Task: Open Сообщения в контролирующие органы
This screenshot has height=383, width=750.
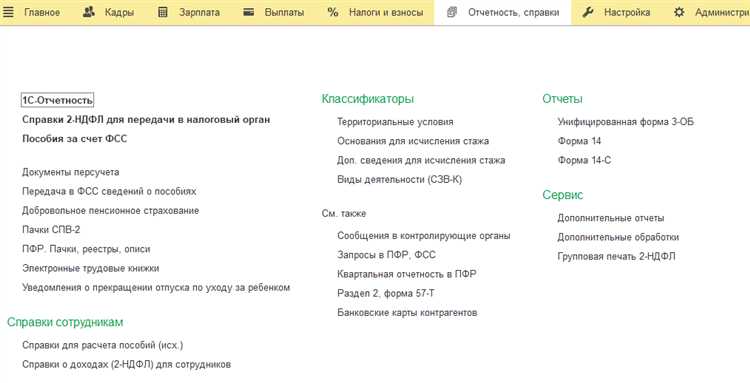Action: coord(424,236)
